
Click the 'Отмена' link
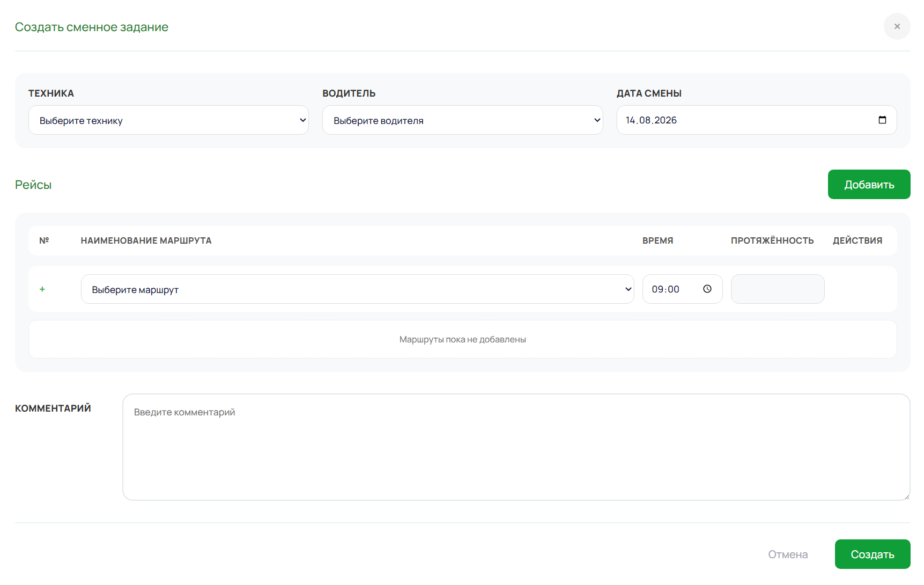click(x=788, y=554)
